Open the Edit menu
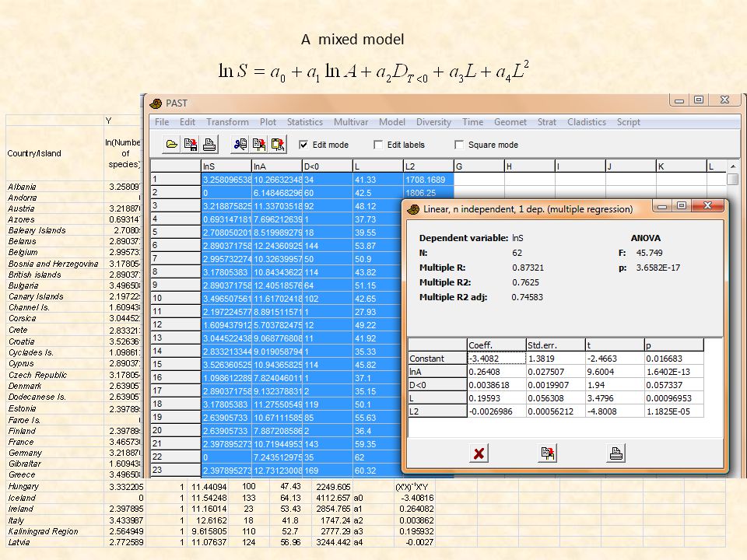This screenshot has height=560, width=747. click(188, 122)
